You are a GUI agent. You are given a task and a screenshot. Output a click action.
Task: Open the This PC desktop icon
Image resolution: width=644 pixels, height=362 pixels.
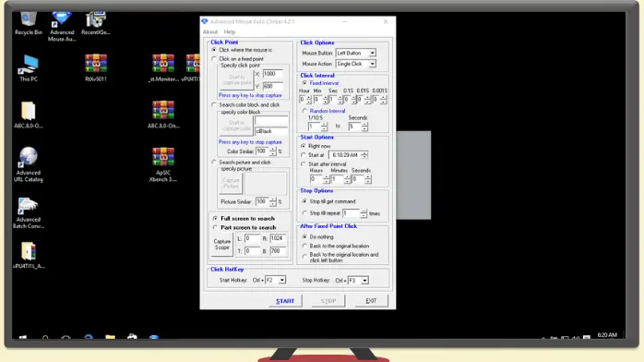click(29, 68)
